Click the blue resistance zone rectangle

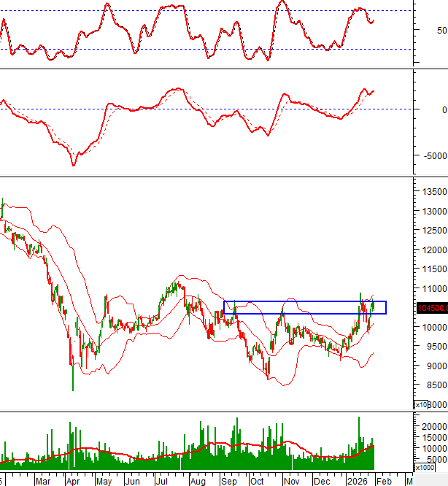click(x=304, y=307)
